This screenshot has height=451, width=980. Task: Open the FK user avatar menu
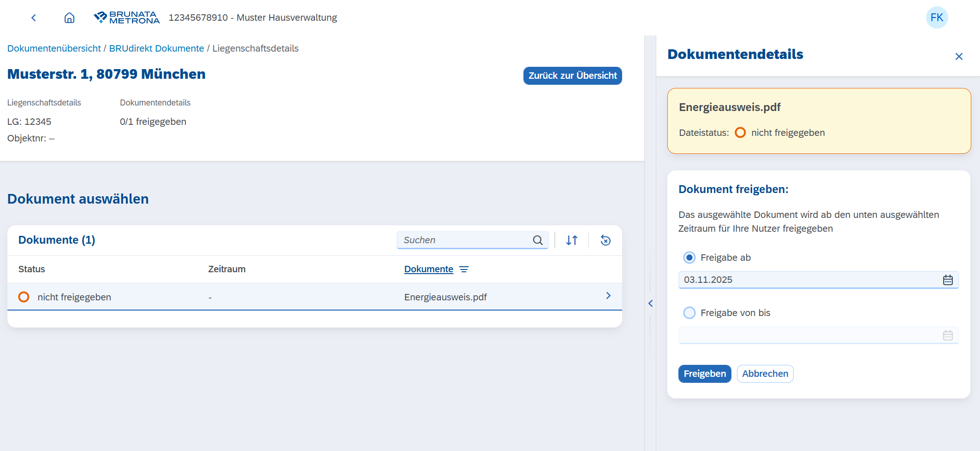(x=937, y=18)
